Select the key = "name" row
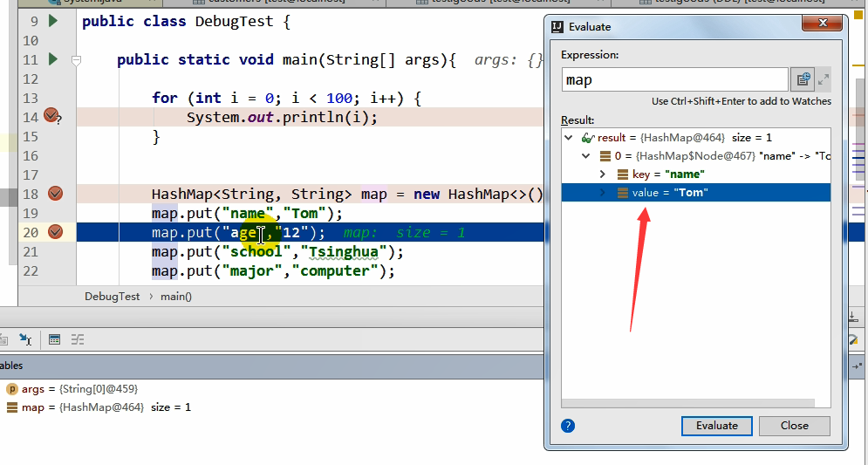868x465 pixels. click(x=696, y=174)
